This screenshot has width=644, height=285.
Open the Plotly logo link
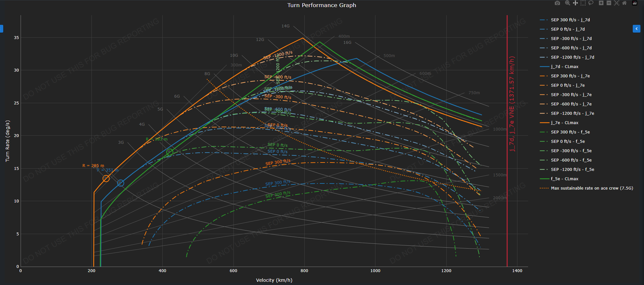click(x=634, y=3)
